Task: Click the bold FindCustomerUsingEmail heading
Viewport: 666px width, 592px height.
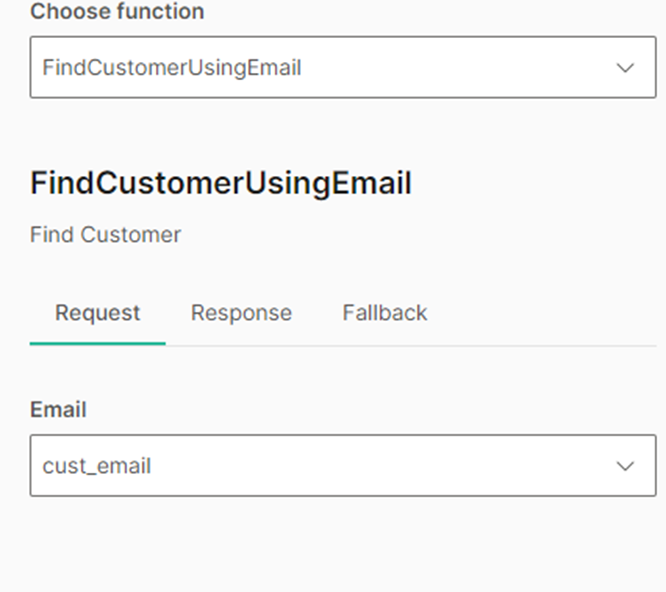Action: (221, 184)
